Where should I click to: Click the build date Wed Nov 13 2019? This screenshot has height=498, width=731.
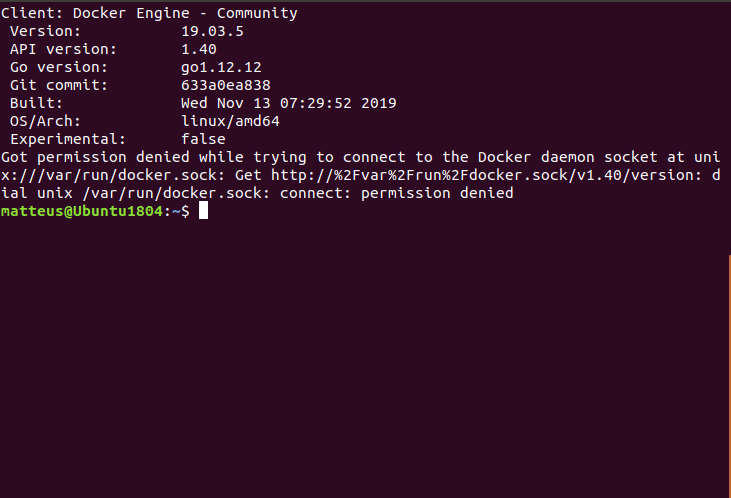(x=289, y=103)
